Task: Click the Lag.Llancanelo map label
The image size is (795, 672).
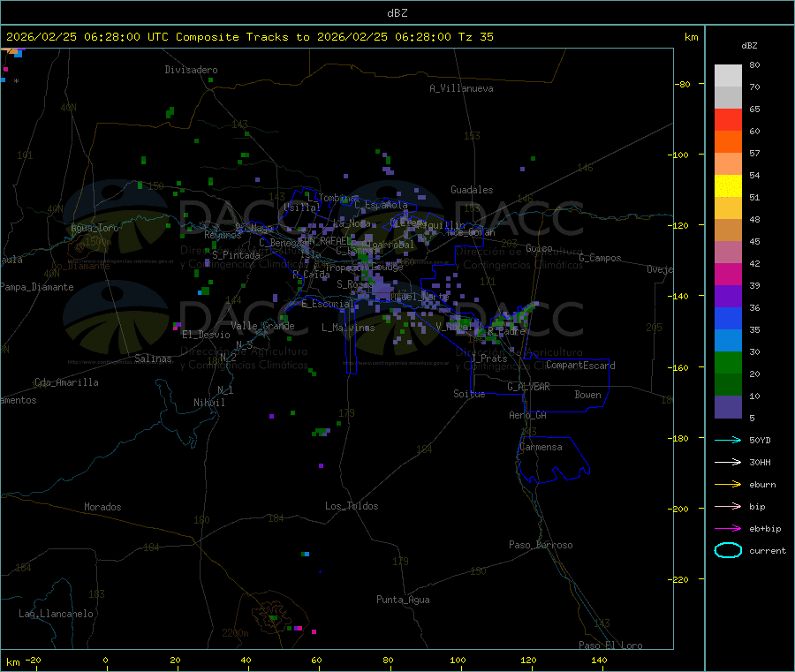Action: 56,614
